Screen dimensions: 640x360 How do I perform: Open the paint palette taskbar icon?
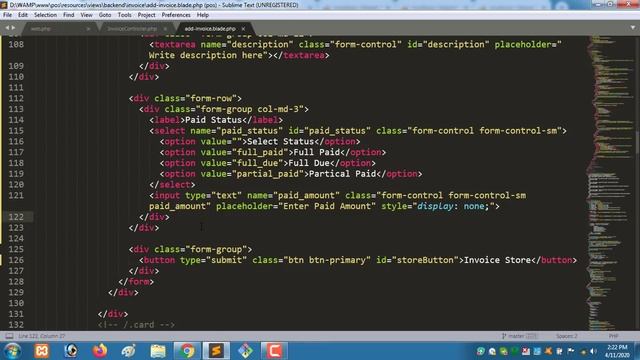[x=129, y=351]
